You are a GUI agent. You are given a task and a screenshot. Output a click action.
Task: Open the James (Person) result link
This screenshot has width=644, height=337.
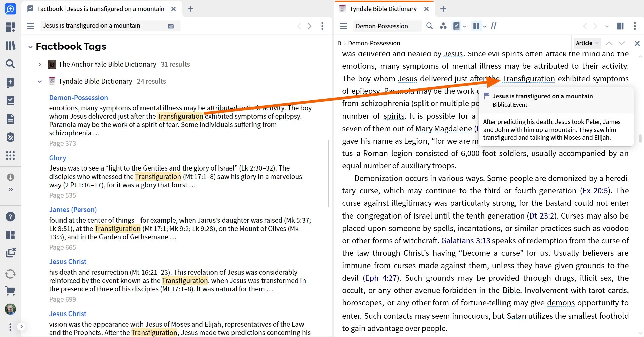point(73,210)
